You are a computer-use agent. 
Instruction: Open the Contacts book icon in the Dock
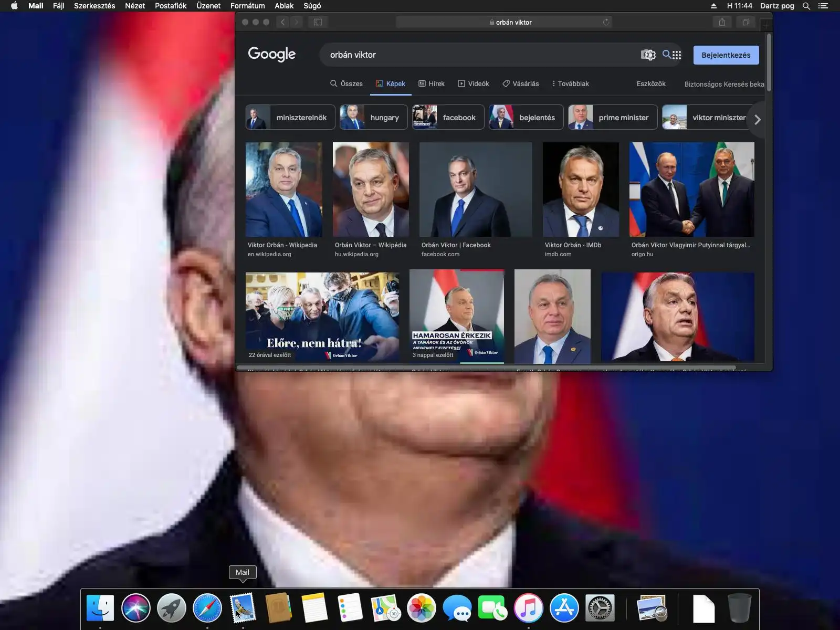point(278,608)
